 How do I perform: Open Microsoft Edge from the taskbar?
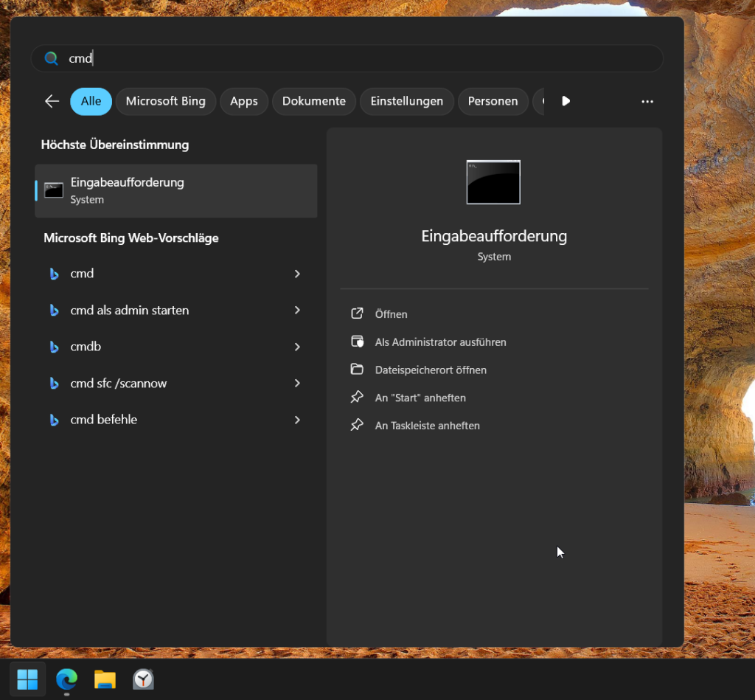[66, 679]
